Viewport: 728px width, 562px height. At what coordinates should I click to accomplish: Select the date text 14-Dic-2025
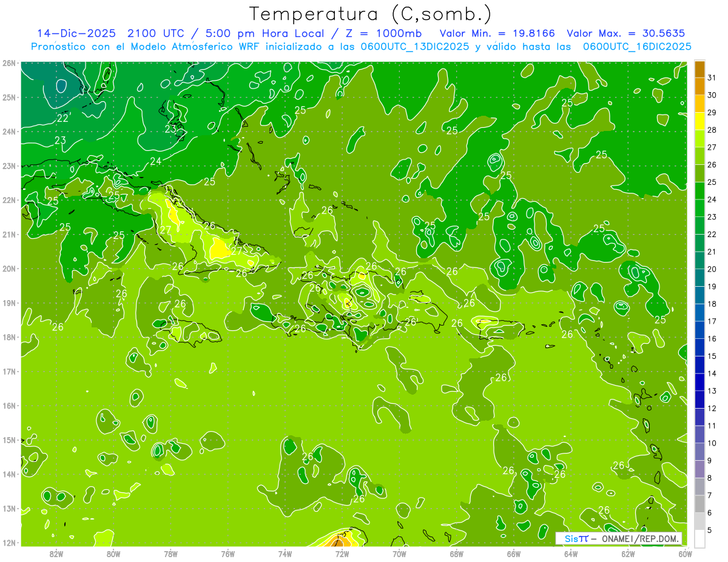tap(76, 33)
